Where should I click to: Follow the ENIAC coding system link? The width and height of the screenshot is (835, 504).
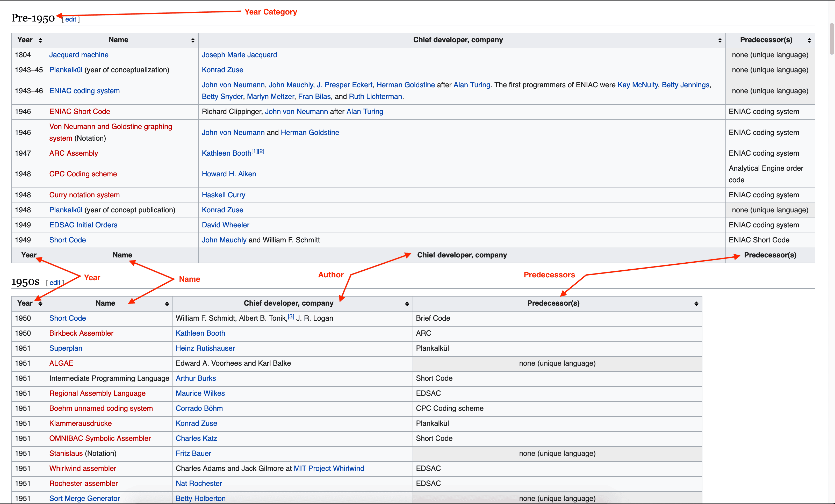tap(84, 91)
